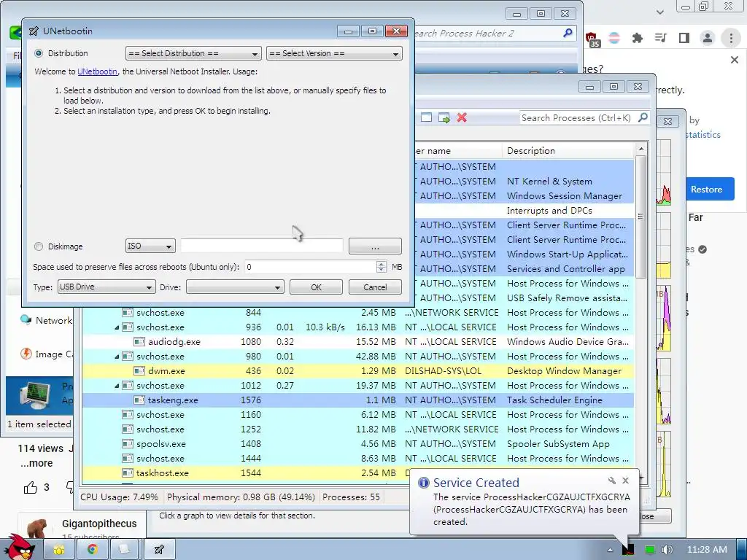Viewport: 747px width, 560px height.
Task: Select the svchost.exe 1252 row
Action: (357, 429)
